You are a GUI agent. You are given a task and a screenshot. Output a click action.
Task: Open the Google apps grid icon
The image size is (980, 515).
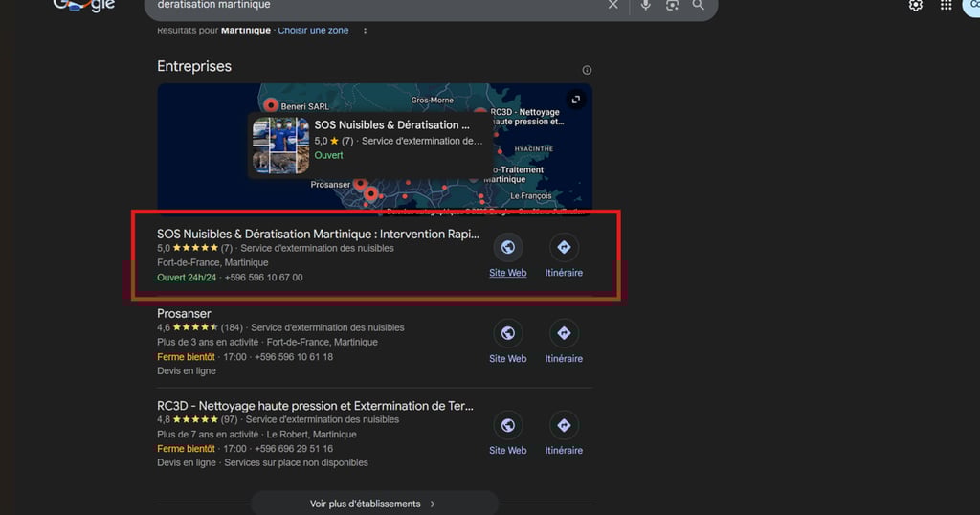point(947,6)
